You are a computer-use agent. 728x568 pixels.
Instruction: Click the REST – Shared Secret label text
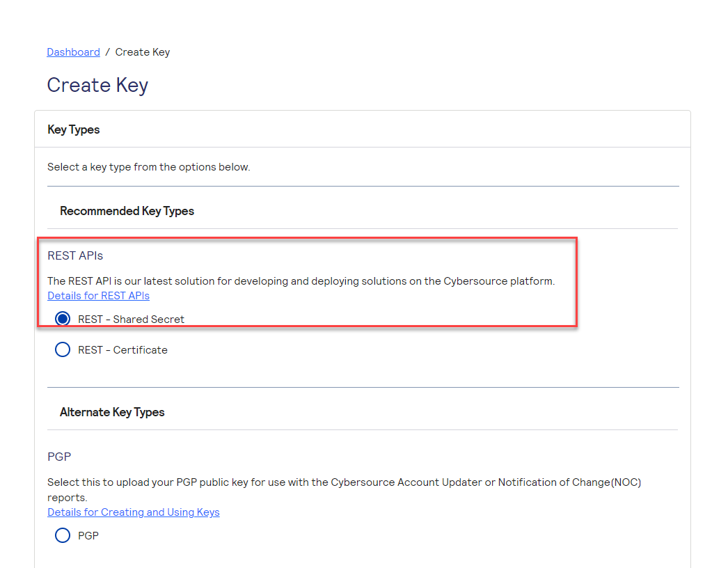pyautogui.click(x=132, y=319)
